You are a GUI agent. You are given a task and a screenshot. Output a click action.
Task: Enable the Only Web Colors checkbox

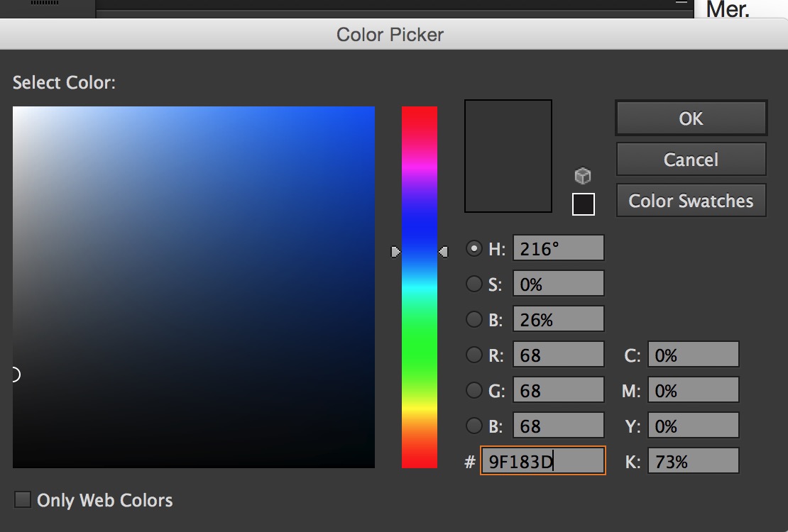coord(23,500)
